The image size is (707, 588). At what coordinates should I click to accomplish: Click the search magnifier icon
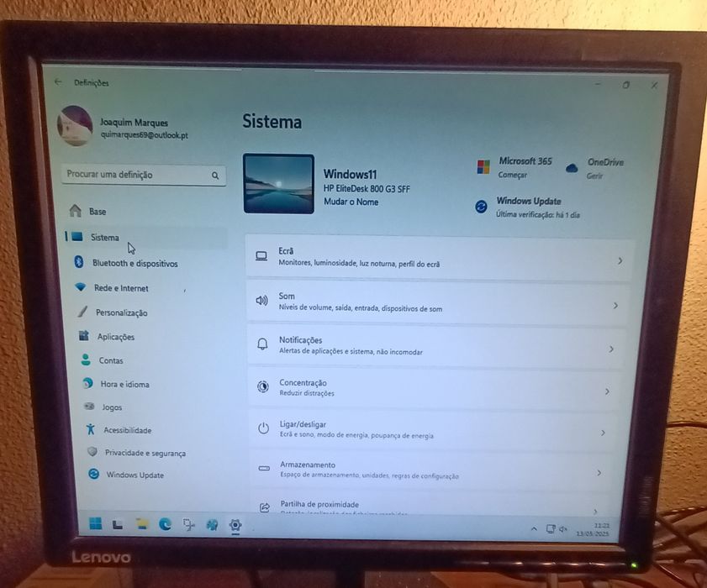tap(215, 176)
